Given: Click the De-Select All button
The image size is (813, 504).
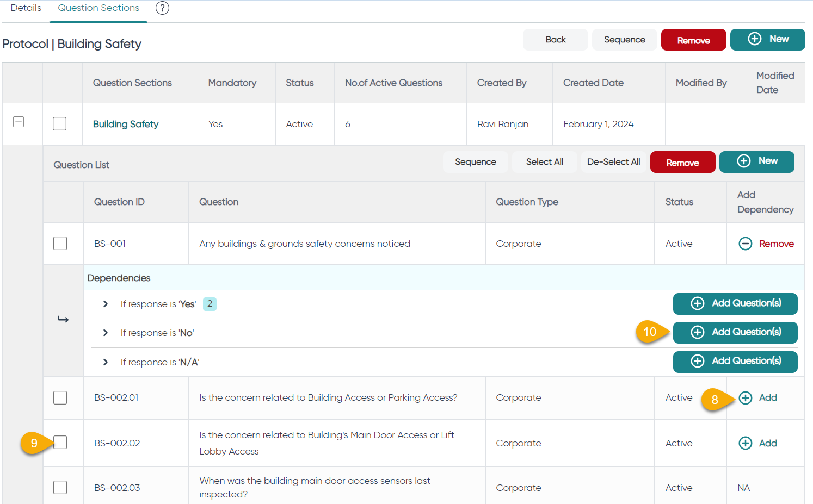Looking at the screenshot, I should coord(614,162).
